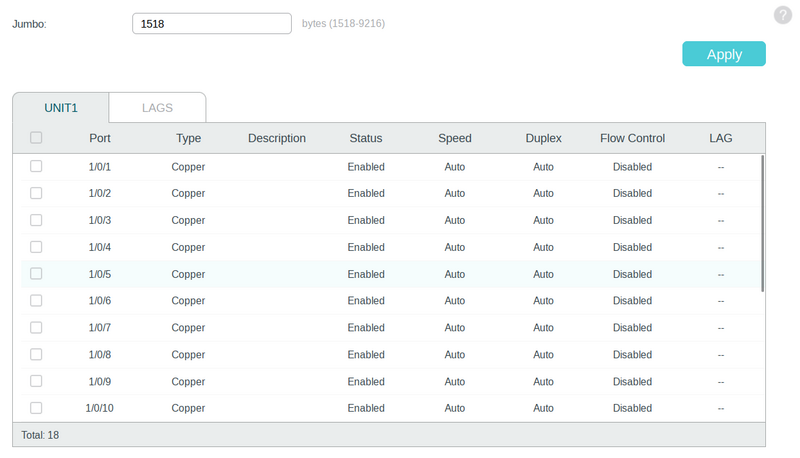Open the help question mark icon
The height and width of the screenshot is (458, 800).
pos(783,15)
